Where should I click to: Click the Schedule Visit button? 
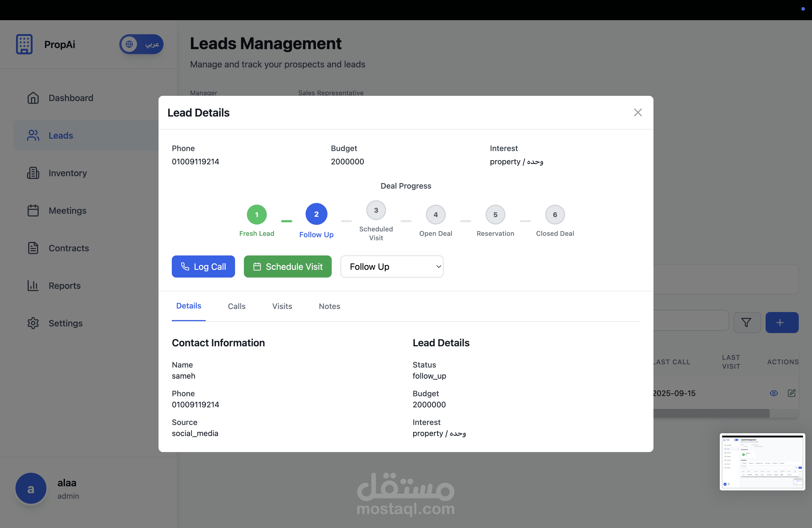click(x=288, y=266)
